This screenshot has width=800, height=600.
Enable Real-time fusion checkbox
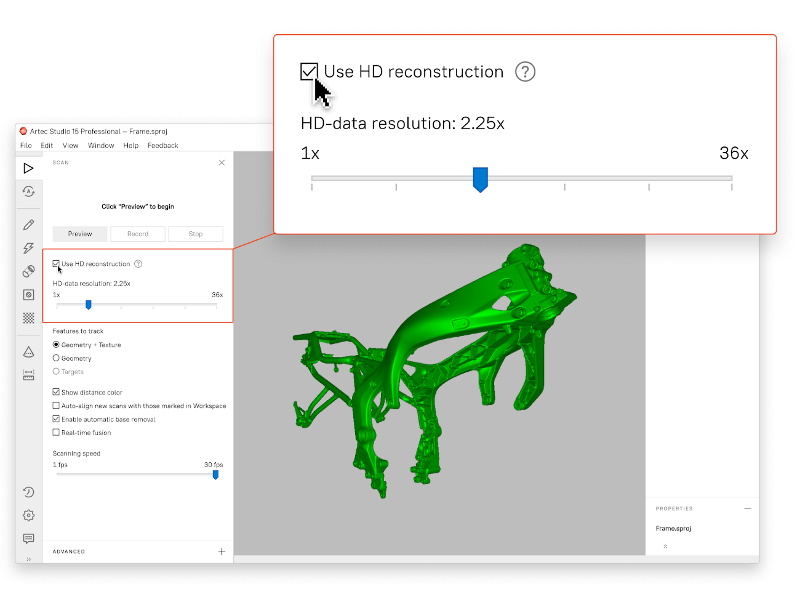[x=56, y=433]
